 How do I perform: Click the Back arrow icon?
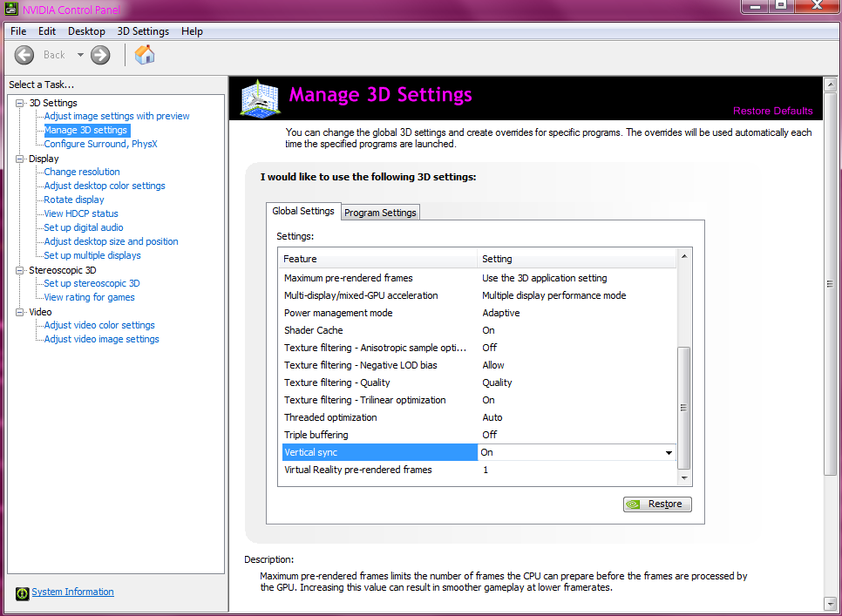(24, 55)
